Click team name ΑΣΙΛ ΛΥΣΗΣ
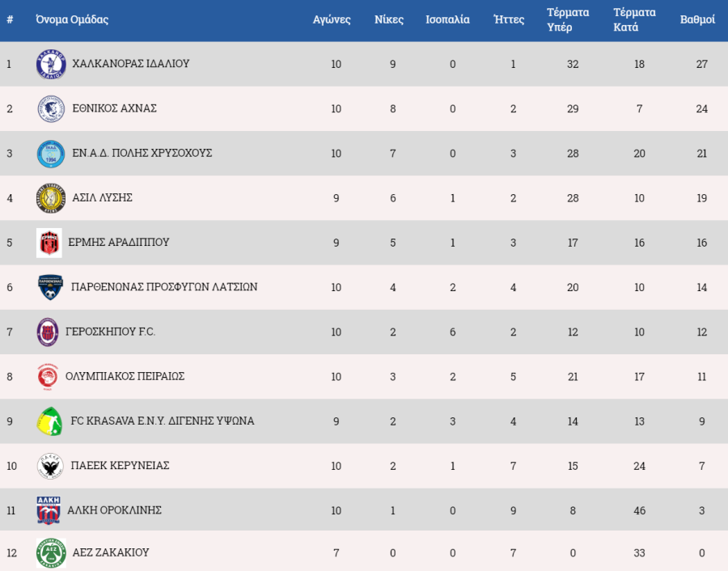 coord(102,198)
